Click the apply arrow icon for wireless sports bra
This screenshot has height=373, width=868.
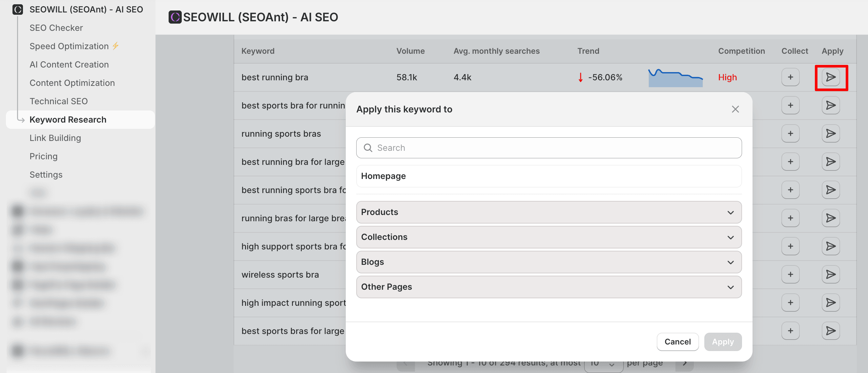831,275
